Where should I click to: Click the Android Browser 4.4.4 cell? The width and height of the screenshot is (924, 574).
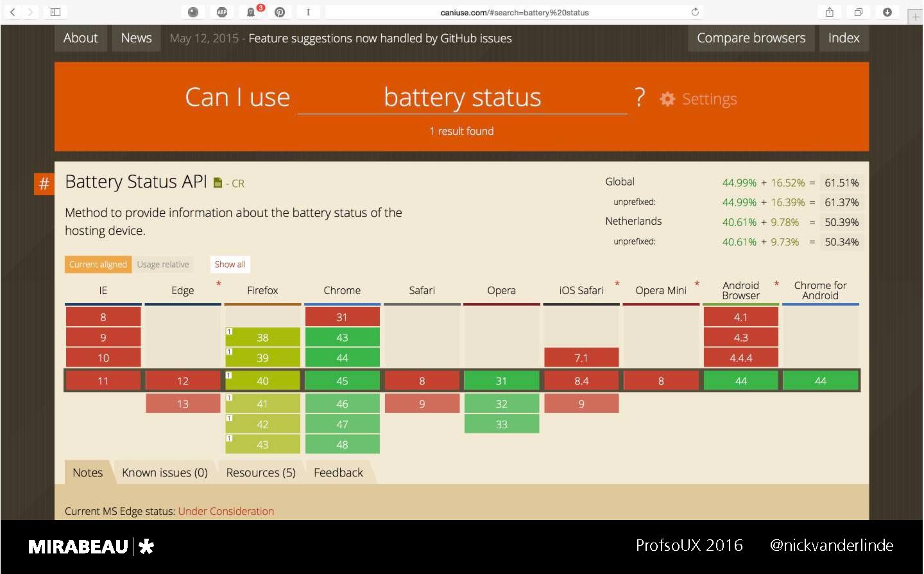pos(740,358)
